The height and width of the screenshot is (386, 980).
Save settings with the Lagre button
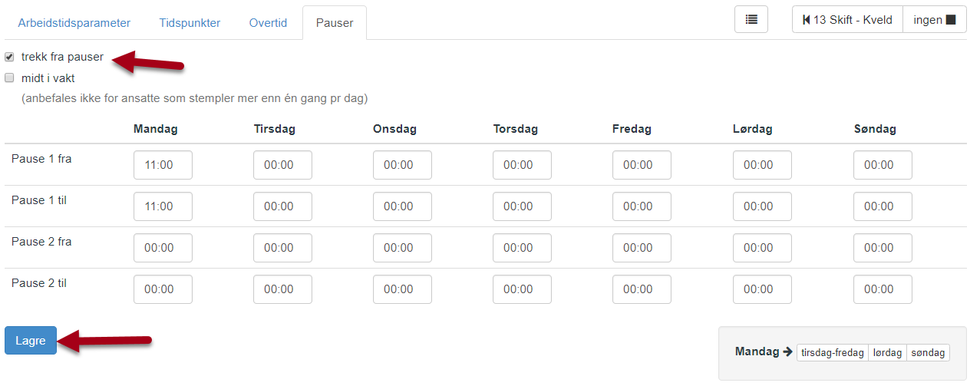point(31,341)
